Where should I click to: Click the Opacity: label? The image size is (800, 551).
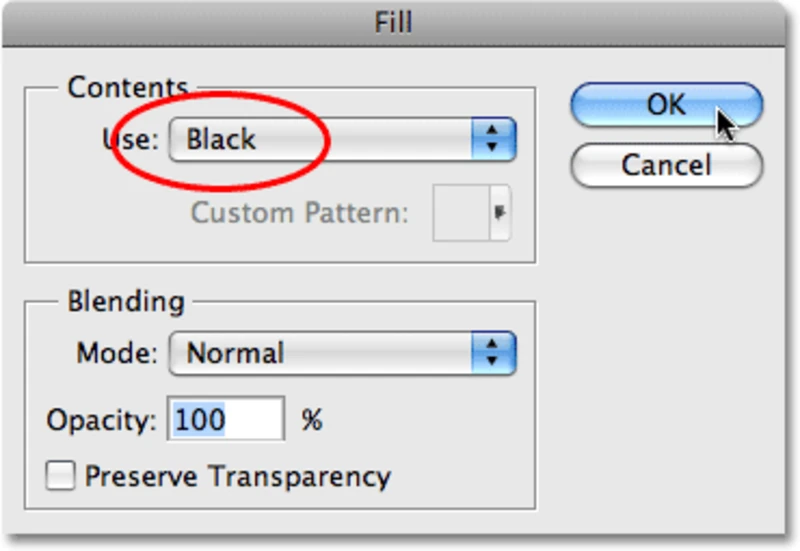tap(101, 420)
